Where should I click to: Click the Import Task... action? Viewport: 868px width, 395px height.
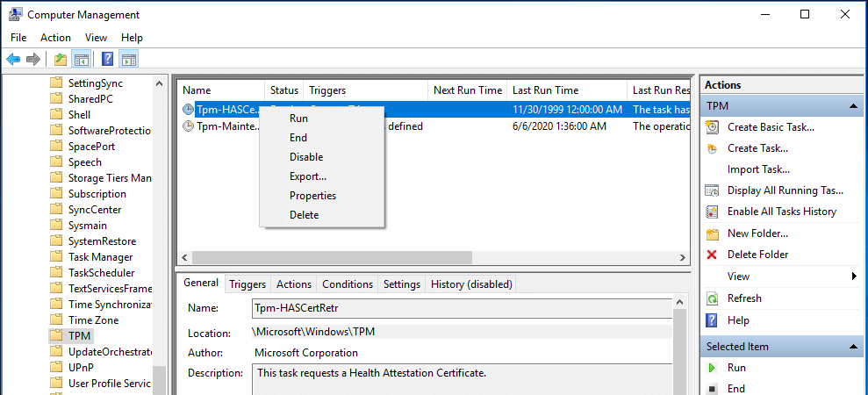click(758, 169)
